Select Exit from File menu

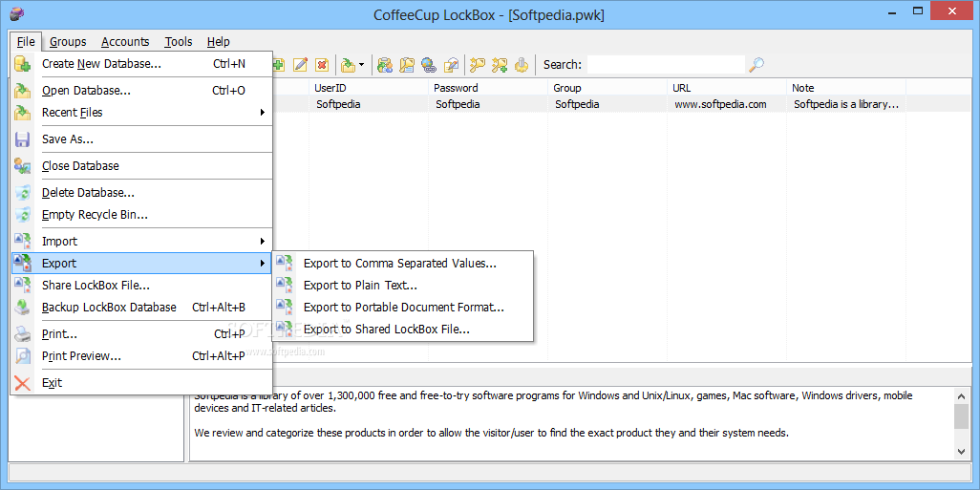tap(142, 383)
